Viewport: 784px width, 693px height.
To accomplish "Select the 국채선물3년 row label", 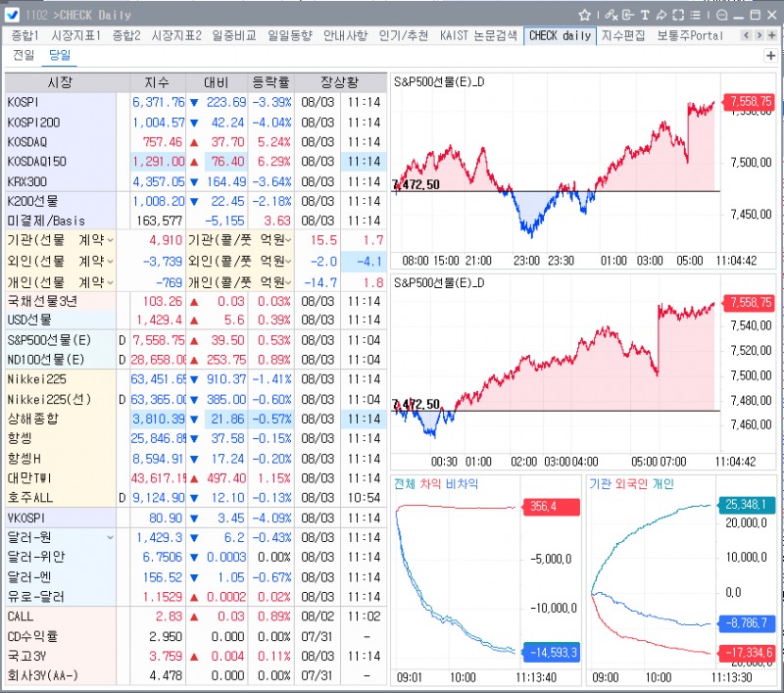I will (x=42, y=301).
